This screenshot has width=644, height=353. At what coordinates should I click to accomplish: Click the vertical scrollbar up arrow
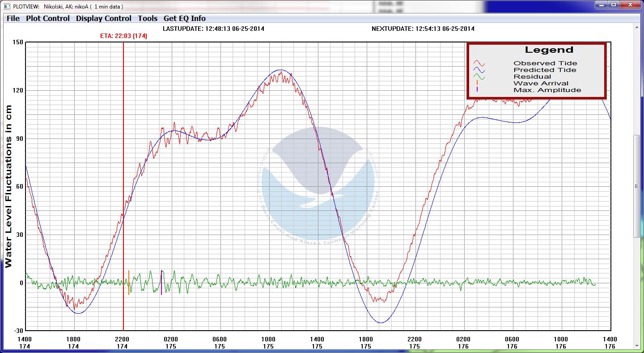pyautogui.click(x=637, y=27)
